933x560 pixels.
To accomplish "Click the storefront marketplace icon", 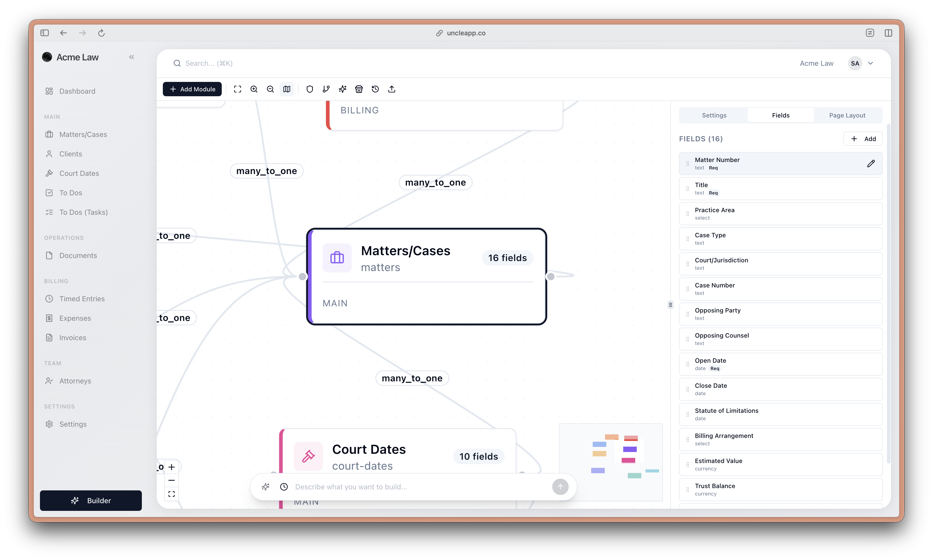I will coord(358,89).
